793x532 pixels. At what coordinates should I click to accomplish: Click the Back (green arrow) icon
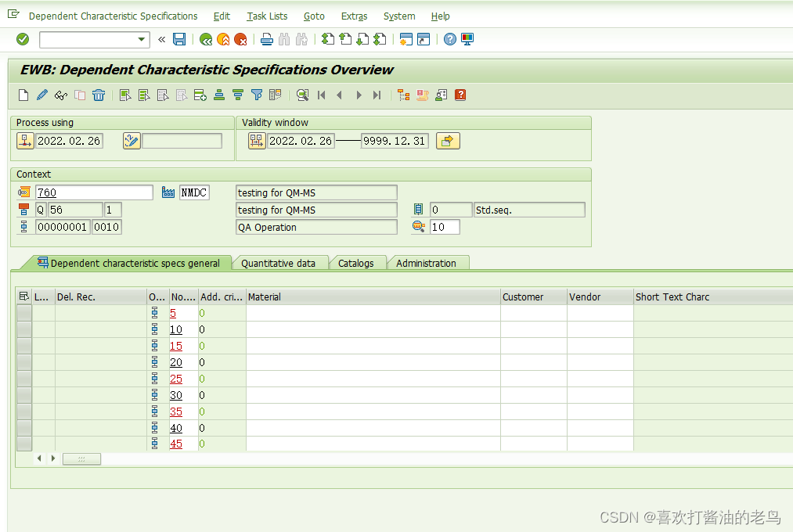click(x=205, y=39)
